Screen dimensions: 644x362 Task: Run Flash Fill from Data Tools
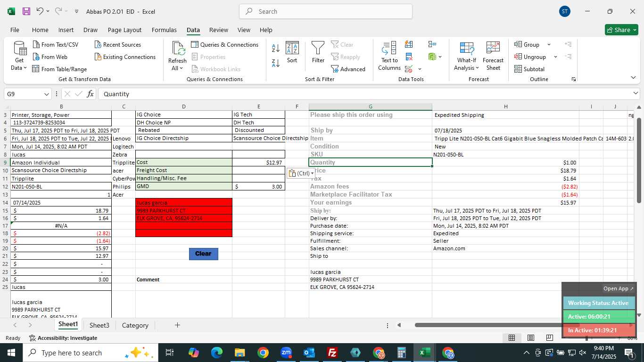(x=409, y=44)
